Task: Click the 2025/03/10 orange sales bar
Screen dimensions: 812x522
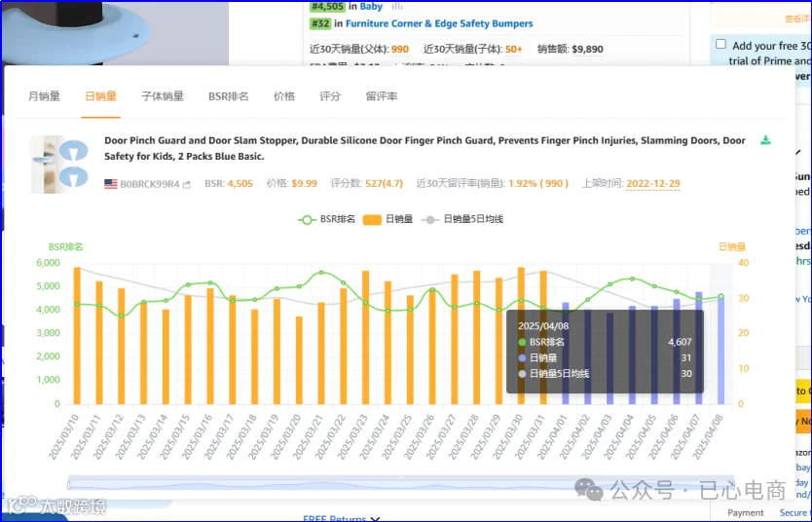Action: 77,336
